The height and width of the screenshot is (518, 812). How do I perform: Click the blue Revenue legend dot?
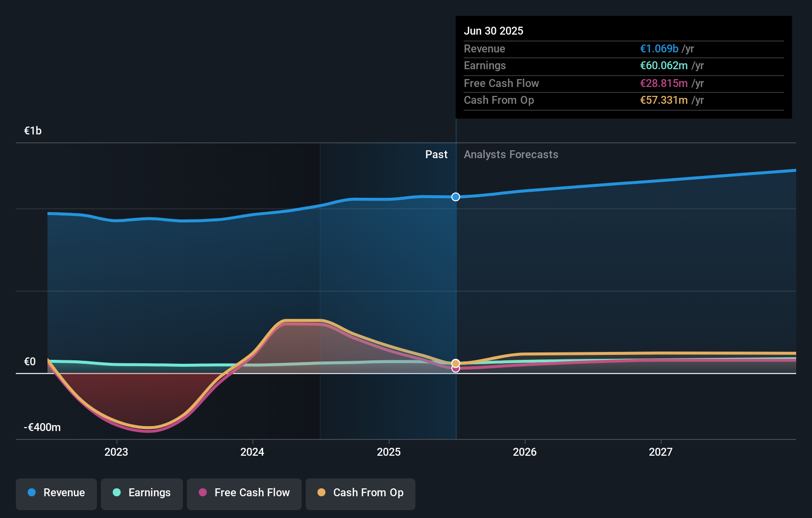click(31, 492)
